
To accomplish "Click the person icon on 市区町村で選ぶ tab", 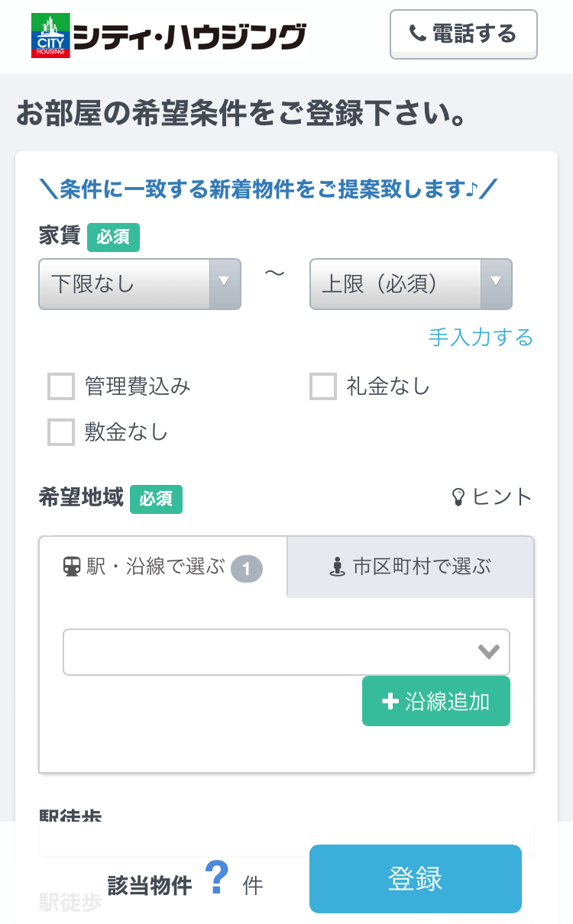I will tap(338, 567).
